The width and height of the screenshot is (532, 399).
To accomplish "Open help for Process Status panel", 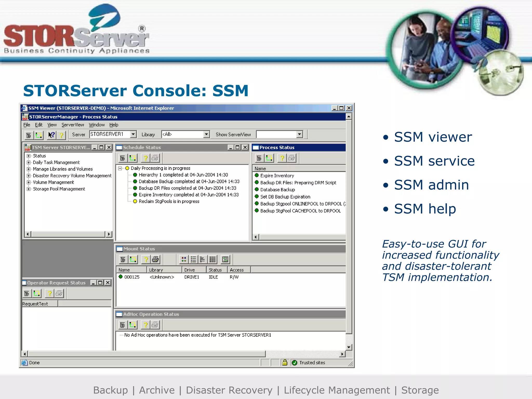I will [x=282, y=158].
